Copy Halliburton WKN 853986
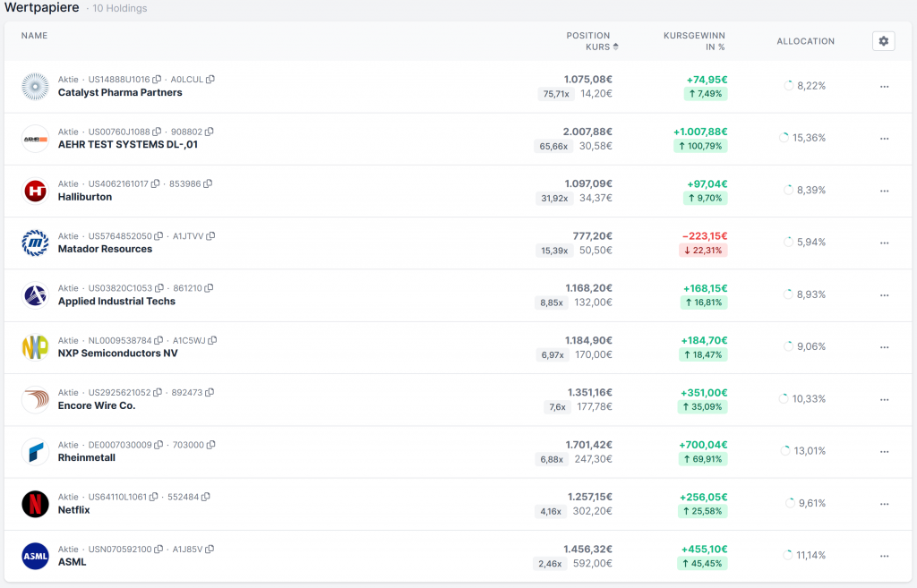 click(x=208, y=183)
